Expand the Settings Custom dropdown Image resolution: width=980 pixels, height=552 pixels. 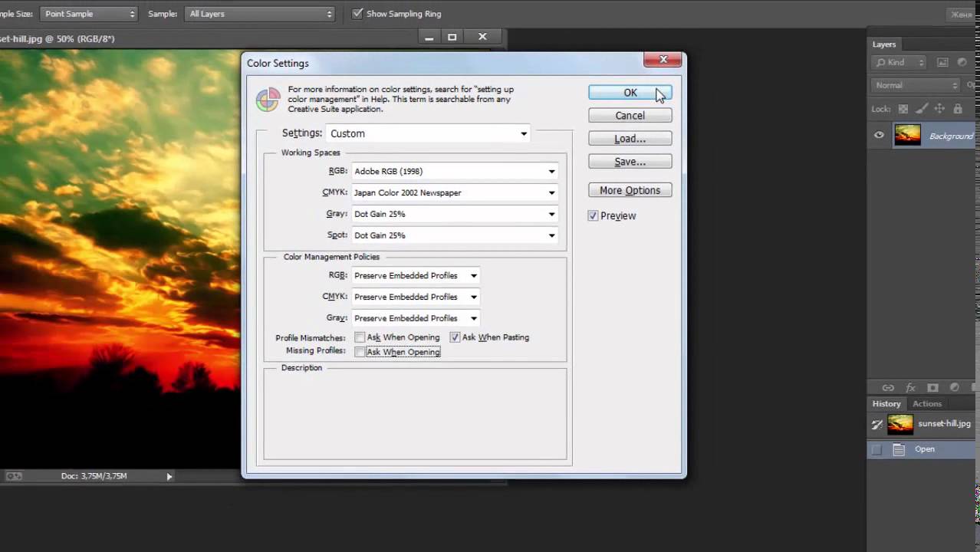point(428,133)
